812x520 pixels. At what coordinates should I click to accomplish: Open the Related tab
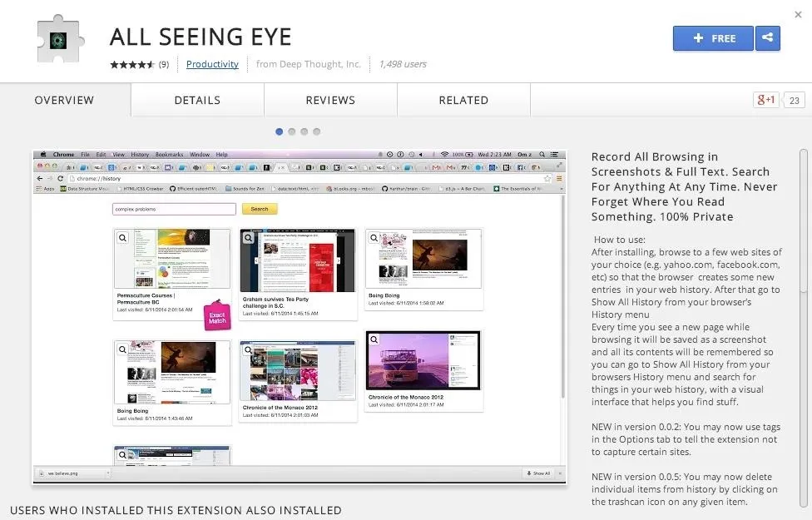pyautogui.click(x=463, y=100)
